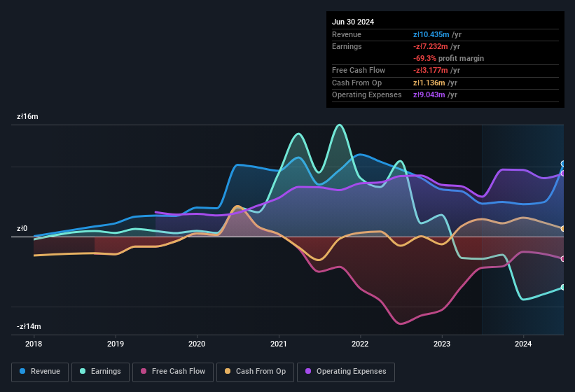This screenshot has width=575, height=392.
Task: Click the 2020 x-axis label
Action: click(x=197, y=344)
